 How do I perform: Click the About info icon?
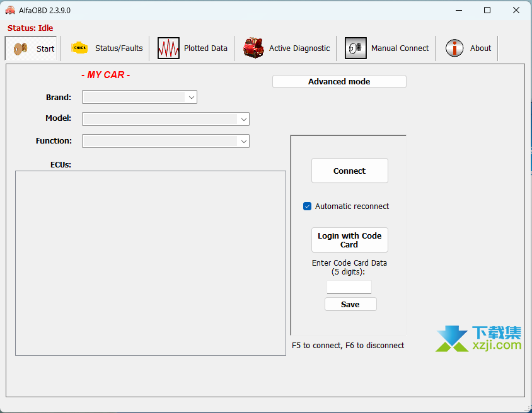click(454, 48)
